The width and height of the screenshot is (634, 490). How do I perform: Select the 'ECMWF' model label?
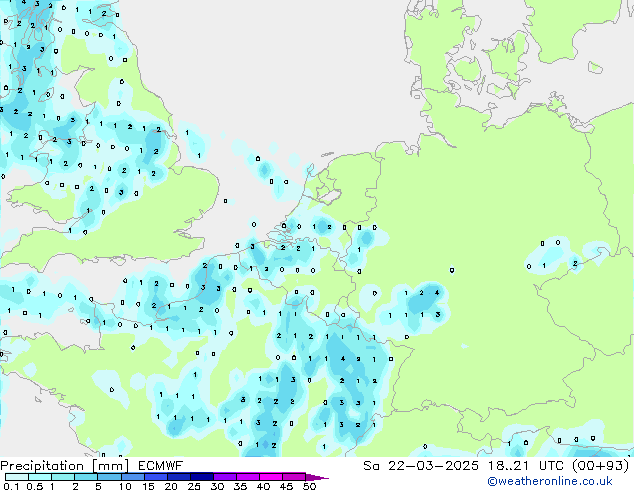click(161, 466)
